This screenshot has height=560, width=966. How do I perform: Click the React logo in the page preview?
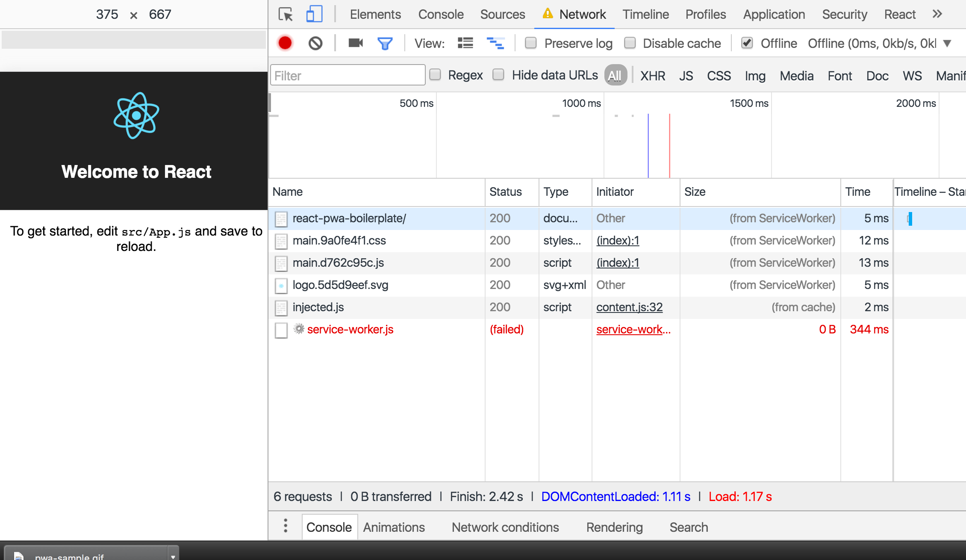coord(136,115)
